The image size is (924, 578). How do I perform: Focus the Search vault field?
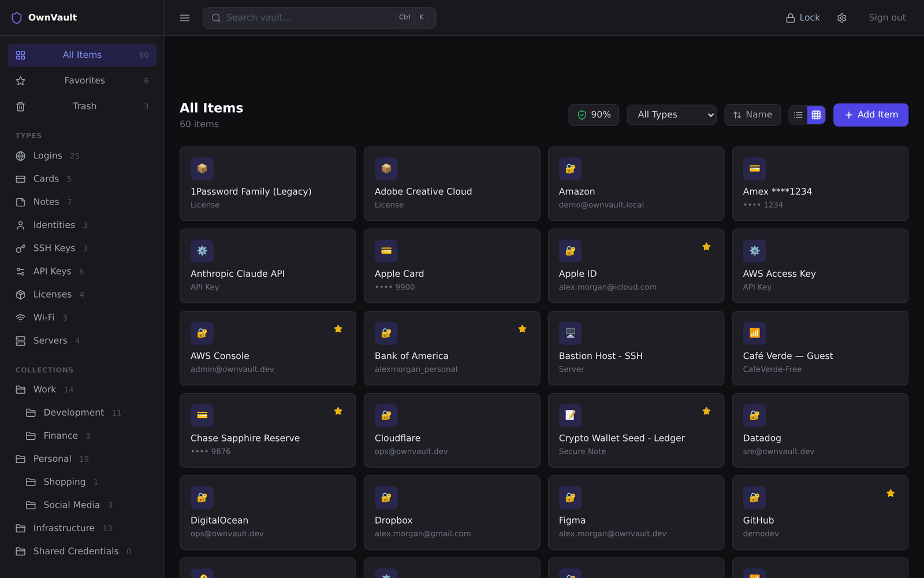tap(319, 18)
